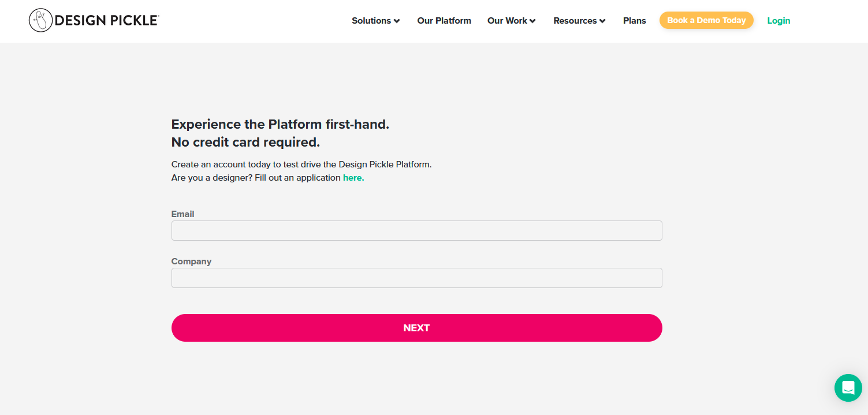Open the Our Work menu label
The image size is (868, 415).
click(x=507, y=21)
